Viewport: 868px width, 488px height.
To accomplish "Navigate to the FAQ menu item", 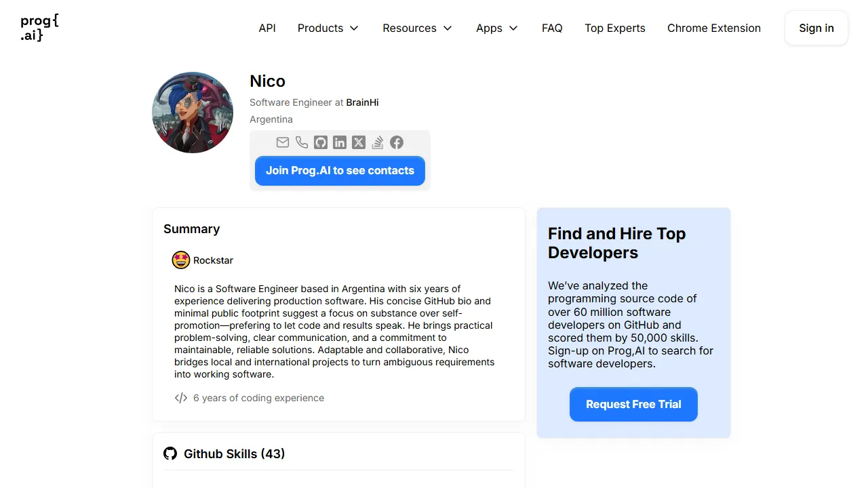I will (552, 28).
